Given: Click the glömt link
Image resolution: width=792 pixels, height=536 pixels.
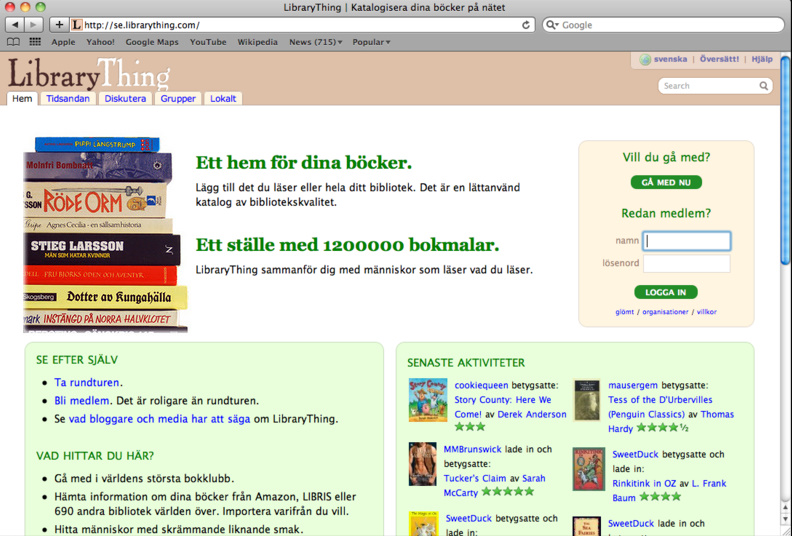Looking at the screenshot, I should [x=624, y=312].
